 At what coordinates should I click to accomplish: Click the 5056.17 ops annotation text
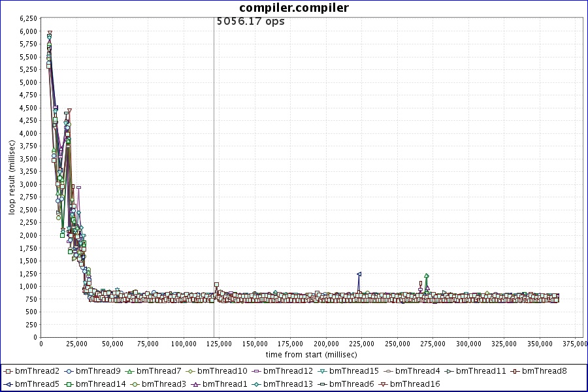pyautogui.click(x=251, y=22)
